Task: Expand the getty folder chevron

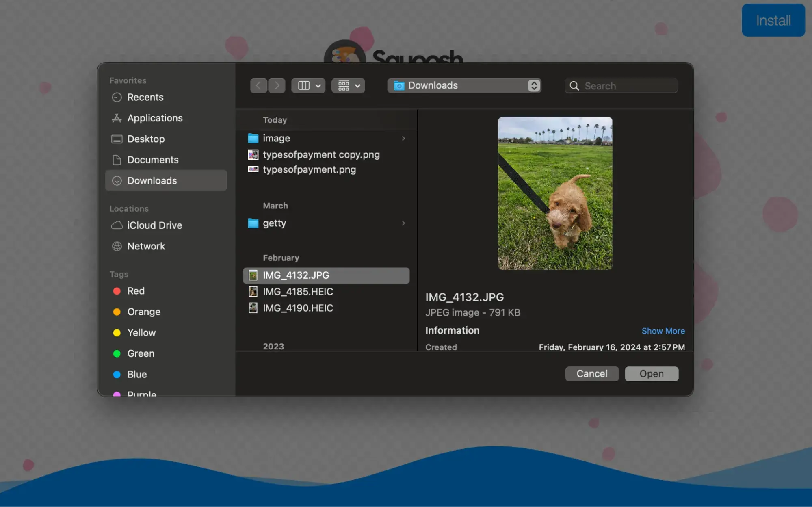Action: tap(403, 223)
